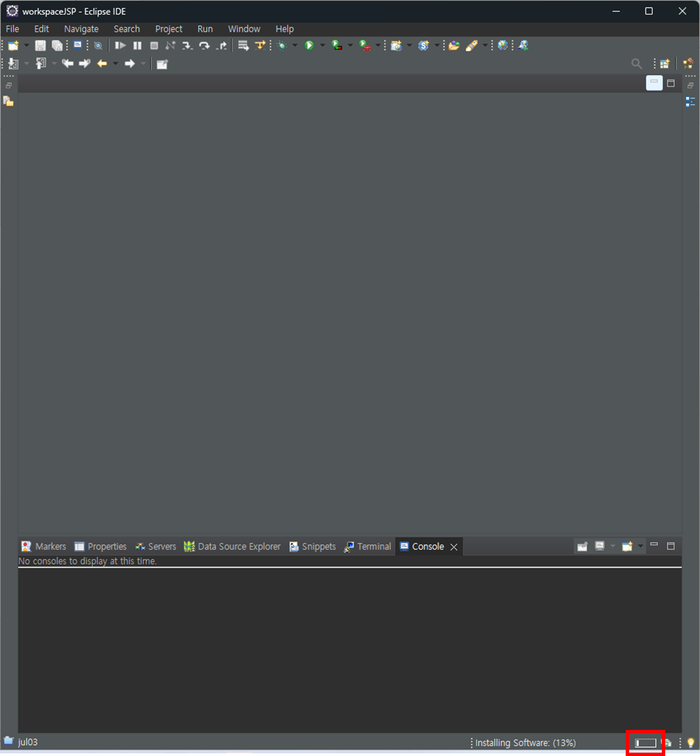
Task: Open the Back history dropdown arrow
Action: (x=116, y=64)
